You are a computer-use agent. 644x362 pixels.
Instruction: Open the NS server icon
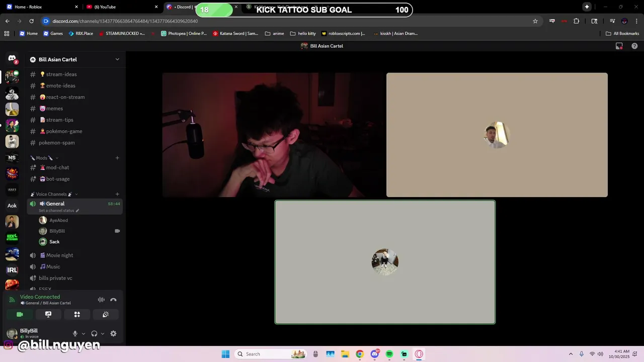[x=12, y=157]
